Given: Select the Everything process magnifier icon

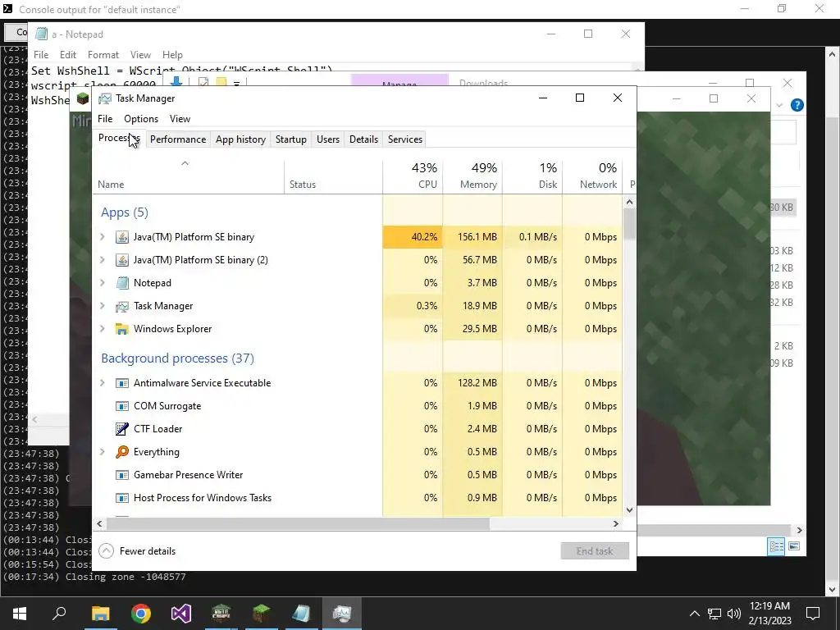Looking at the screenshot, I should [x=122, y=452].
